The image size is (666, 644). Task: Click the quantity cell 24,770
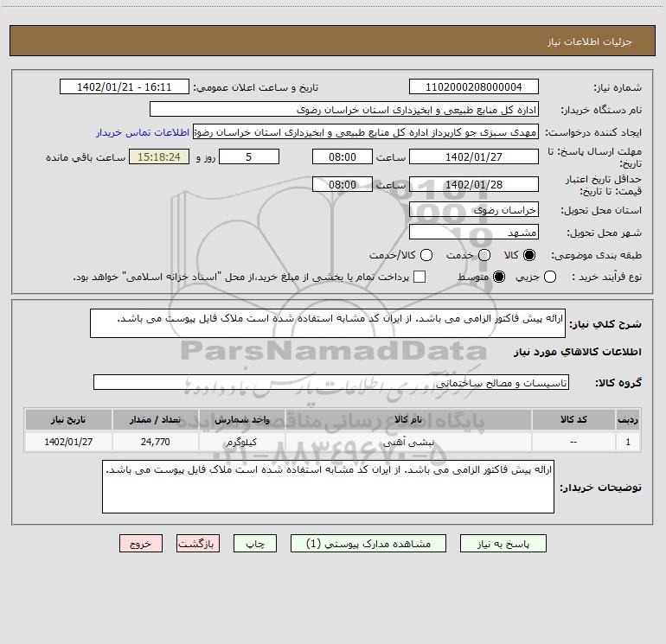[155, 442]
